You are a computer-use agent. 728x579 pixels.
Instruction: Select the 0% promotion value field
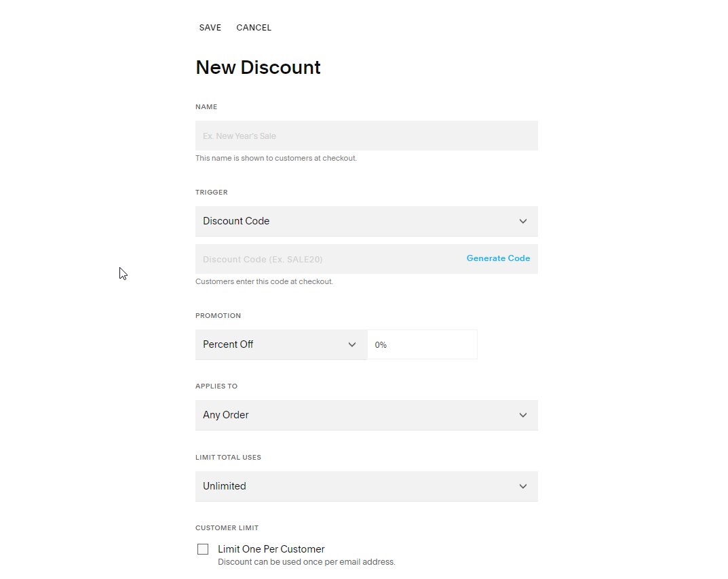point(422,344)
